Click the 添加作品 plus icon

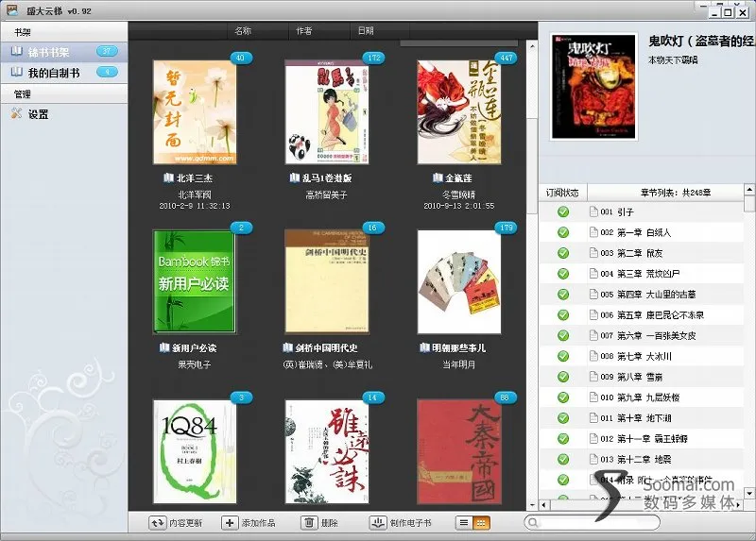(x=230, y=523)
